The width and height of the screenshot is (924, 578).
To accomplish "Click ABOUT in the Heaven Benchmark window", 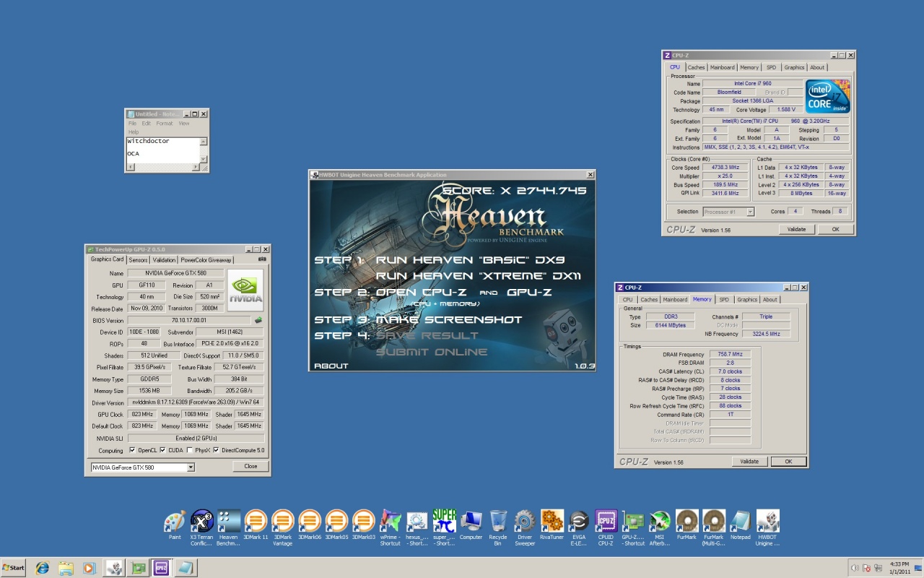I will pos(331,366).
